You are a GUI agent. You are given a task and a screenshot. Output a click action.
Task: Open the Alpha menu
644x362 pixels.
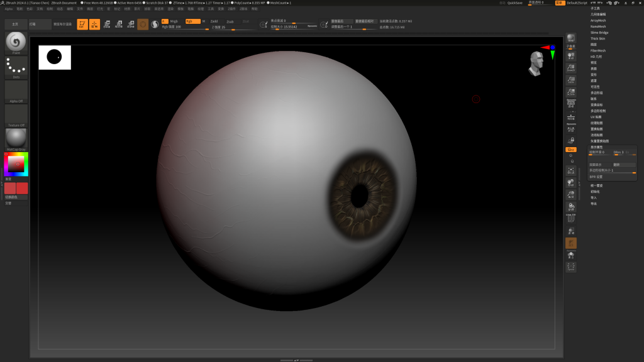coord(9,9)
